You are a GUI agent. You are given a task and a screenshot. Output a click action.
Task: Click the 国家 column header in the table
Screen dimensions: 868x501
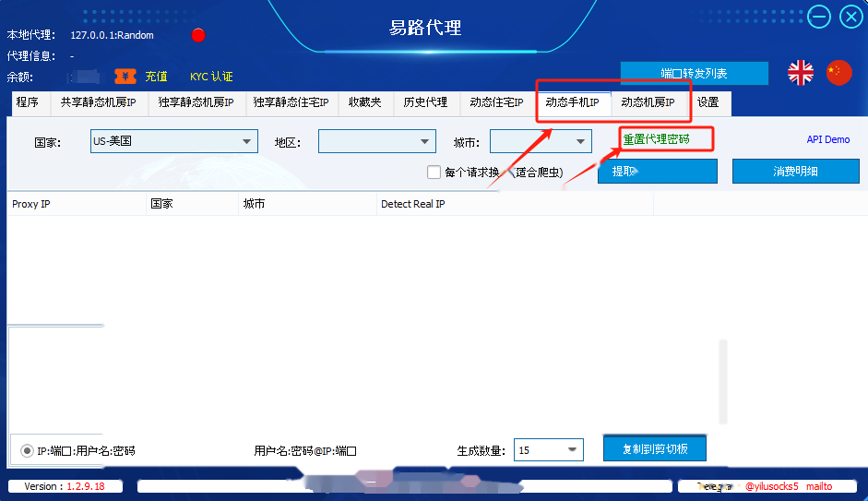point(193,204)
